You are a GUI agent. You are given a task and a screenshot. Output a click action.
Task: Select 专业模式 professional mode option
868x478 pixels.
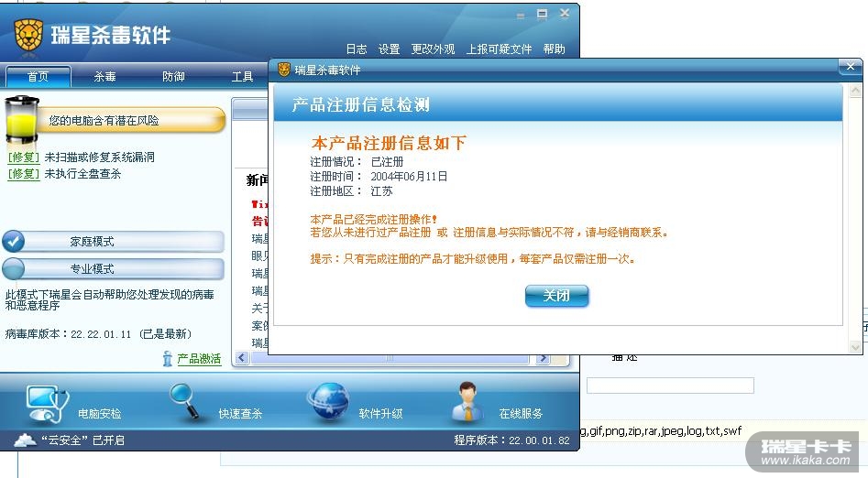click(x=114, y=269)
